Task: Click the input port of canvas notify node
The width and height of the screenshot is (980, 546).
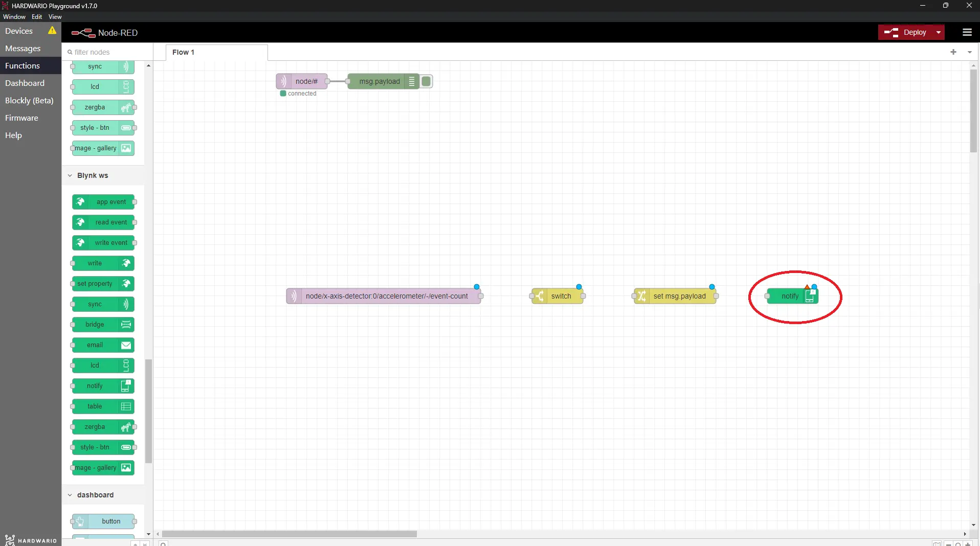Action: 767,296
